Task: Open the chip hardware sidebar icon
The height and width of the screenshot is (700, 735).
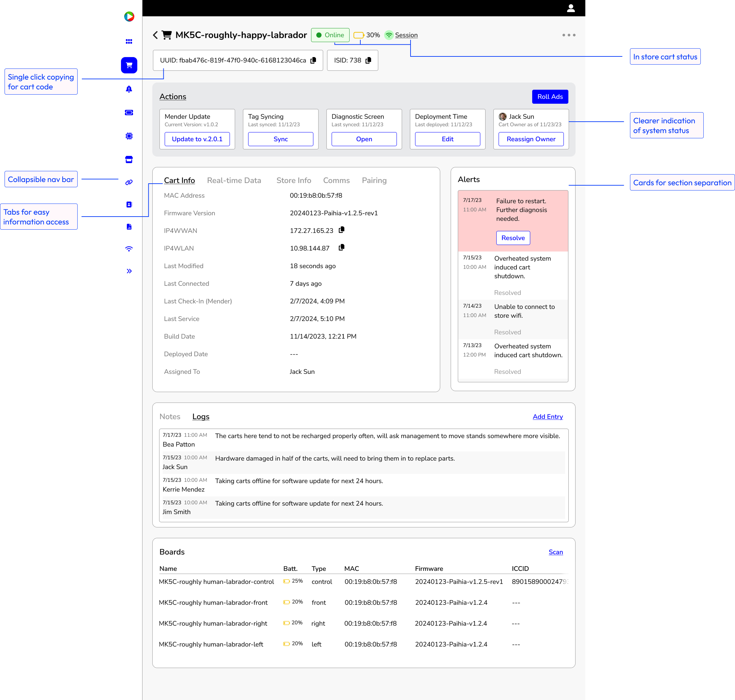Action: click(129, 136)
